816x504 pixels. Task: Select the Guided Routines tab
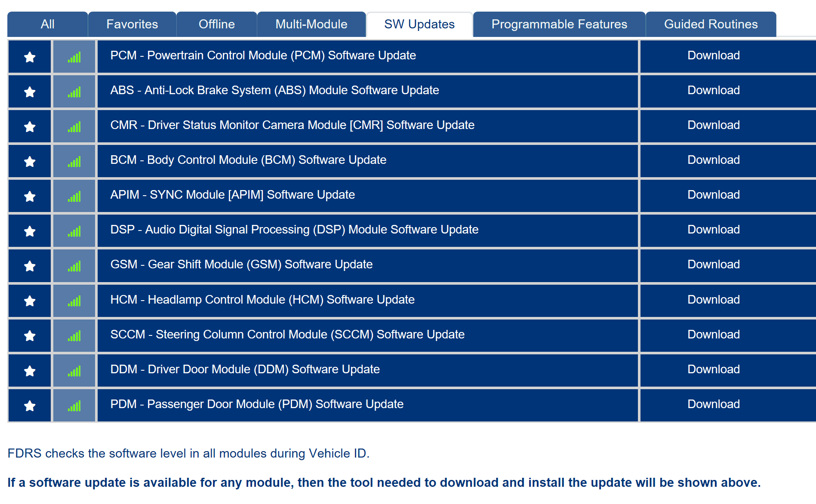[x=711, y=25]
